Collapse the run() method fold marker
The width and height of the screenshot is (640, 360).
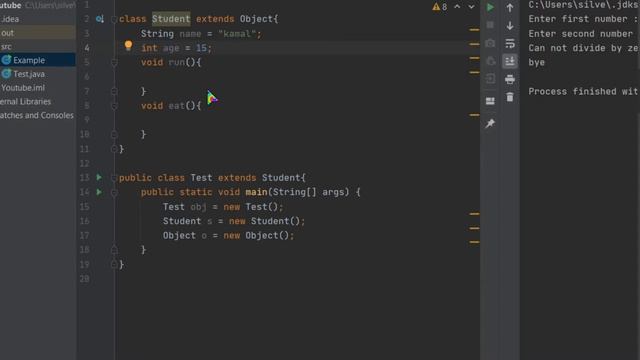[x=114, y=62]
